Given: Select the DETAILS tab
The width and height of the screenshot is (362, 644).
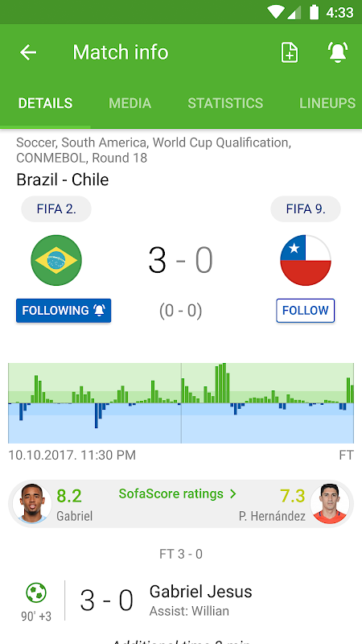Looking at the screenshot, I should (45, 103).
